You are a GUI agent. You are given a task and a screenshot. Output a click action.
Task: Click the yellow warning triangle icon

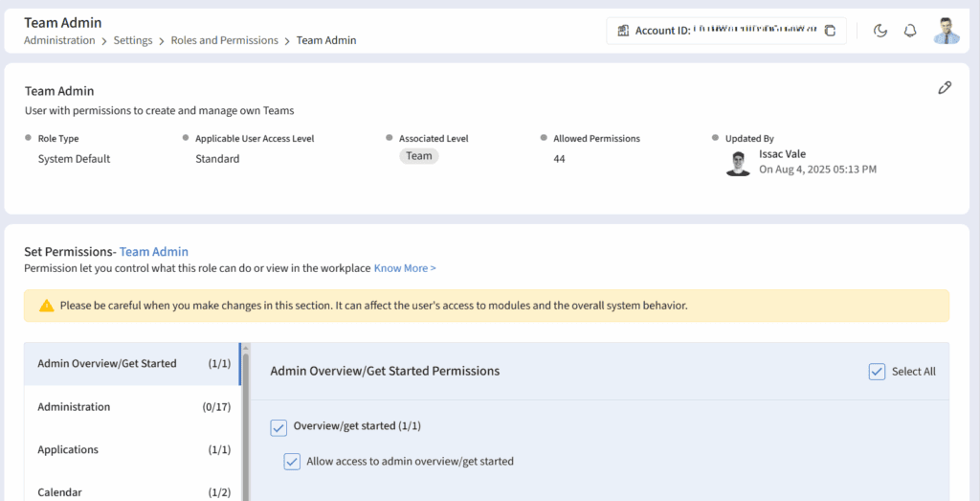(46, 306)
